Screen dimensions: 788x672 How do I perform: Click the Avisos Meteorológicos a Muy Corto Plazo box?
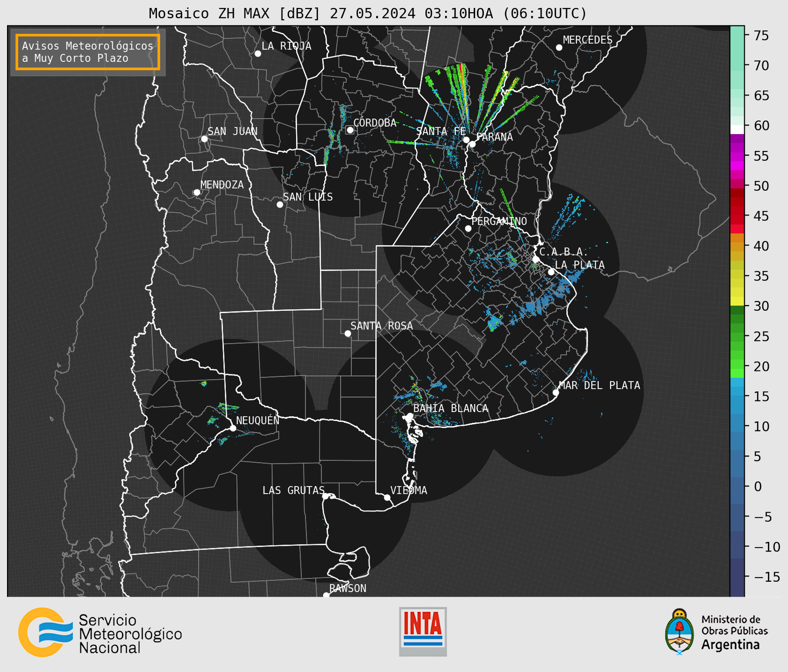point(88,52)
